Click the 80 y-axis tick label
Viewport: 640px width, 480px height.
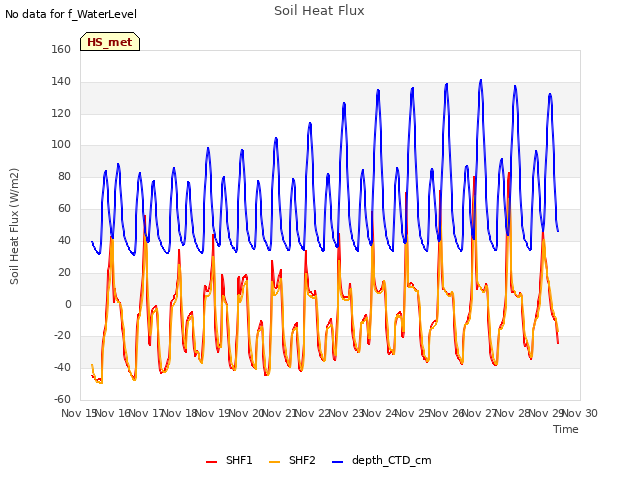point(64,177)
